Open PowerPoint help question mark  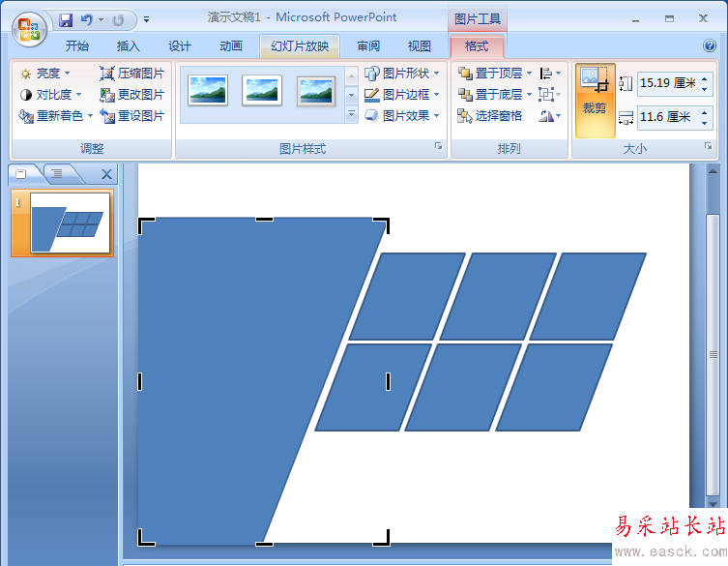click(x=710, y=45)
